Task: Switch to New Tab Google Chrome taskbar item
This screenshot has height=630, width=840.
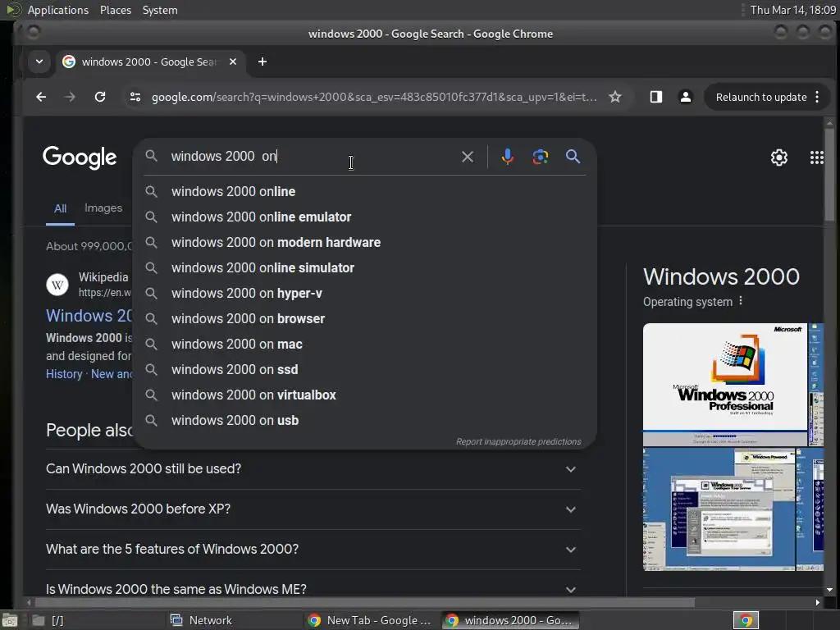Action: pyautogui.click(x=371, y=620)
